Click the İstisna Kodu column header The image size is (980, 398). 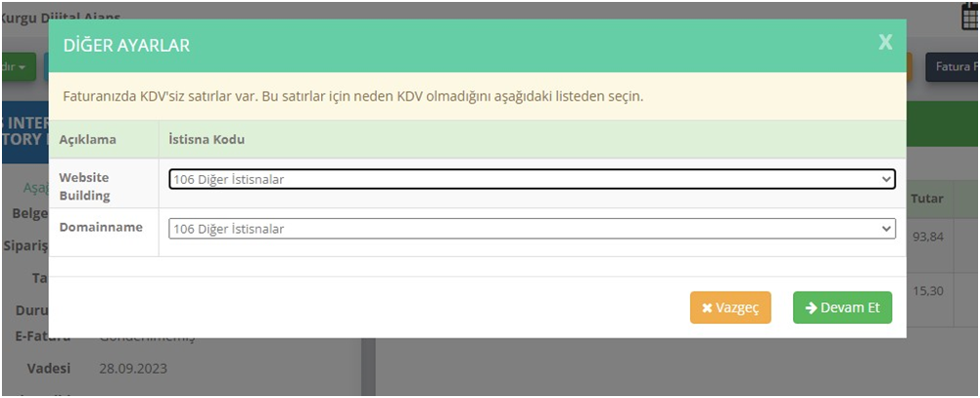click(x=207, y=140)
